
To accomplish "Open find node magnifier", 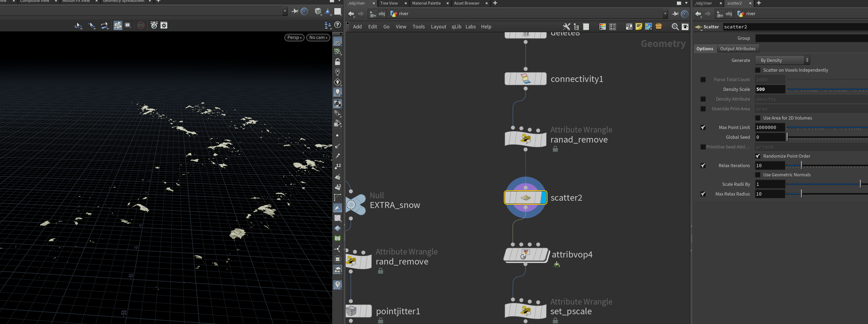I will 675,27.
